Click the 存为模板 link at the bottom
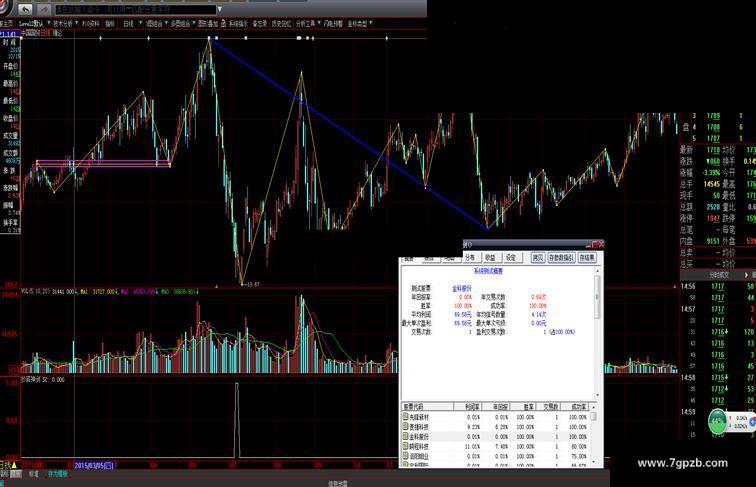Image resolution: width=756 pixels, height=487 pixels. [58, 474]
